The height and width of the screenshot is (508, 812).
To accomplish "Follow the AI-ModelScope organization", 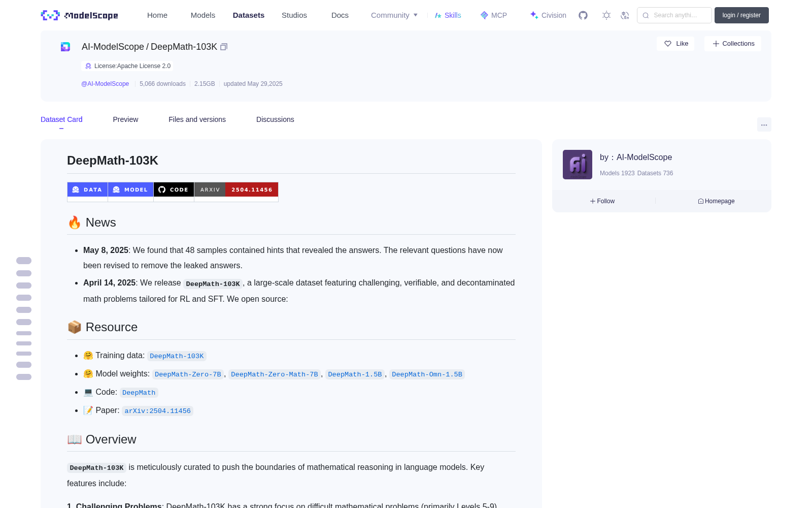I will pos(602,201).
